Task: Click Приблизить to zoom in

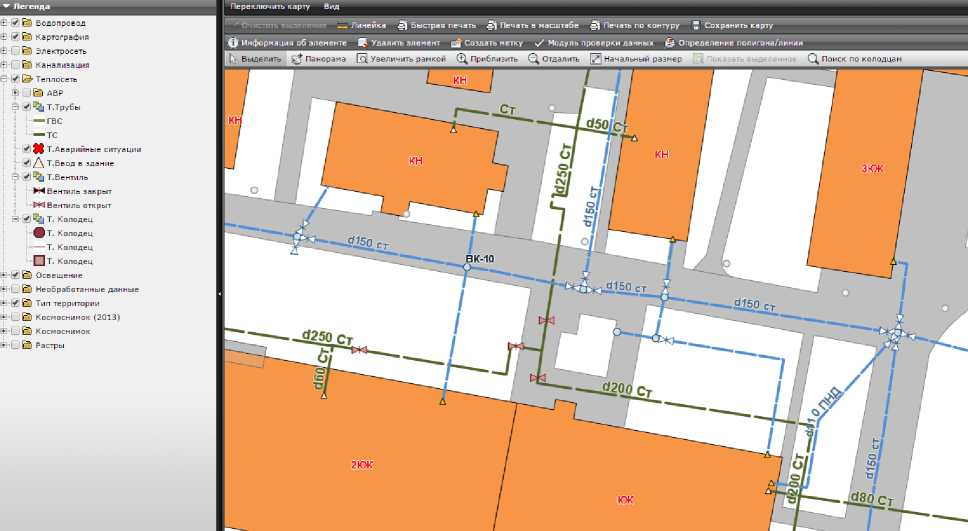Action: pyautogui.click(x=487, y=59)
